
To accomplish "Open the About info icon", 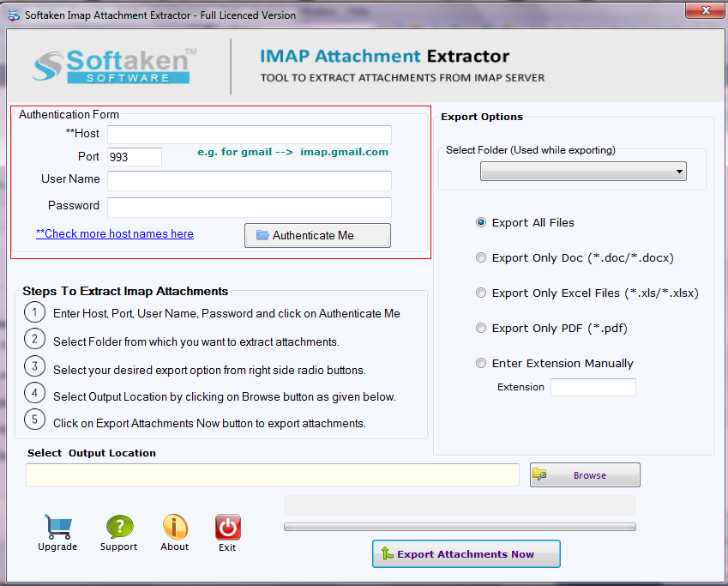I will click(175, 527).
